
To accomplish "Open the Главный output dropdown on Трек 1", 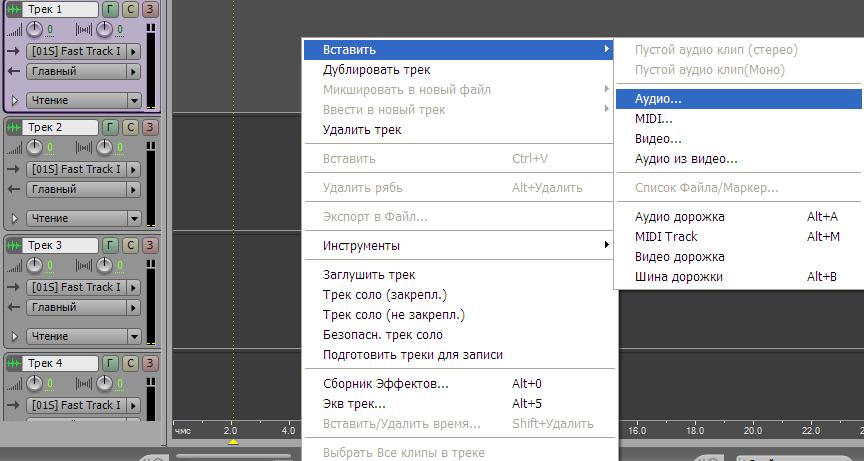I will pos(83,72).
